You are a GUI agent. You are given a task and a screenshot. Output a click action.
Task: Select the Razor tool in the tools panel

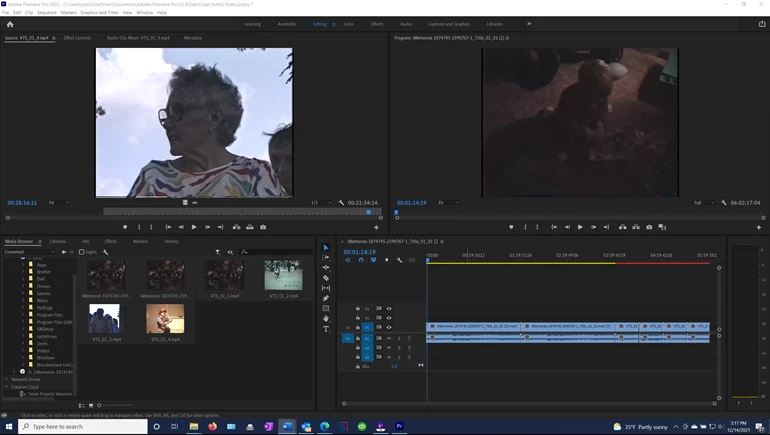pyautogui.click(x=326, y=278)
